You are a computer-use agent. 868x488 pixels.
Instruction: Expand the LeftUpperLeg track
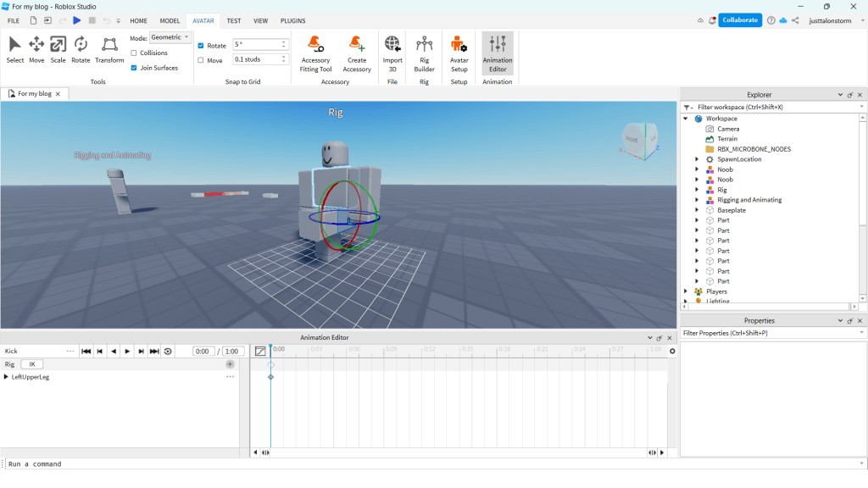coord(7,377)
